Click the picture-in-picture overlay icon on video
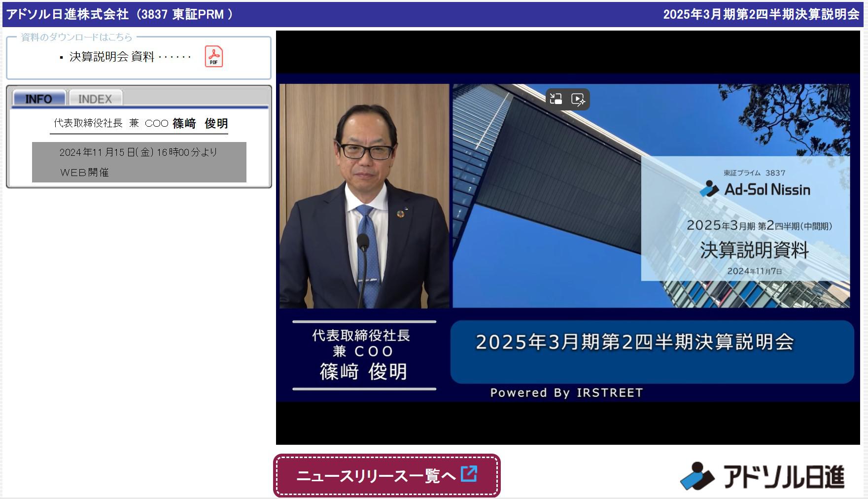The width and height of the screenshot is (868, 499). coord(556,99)
